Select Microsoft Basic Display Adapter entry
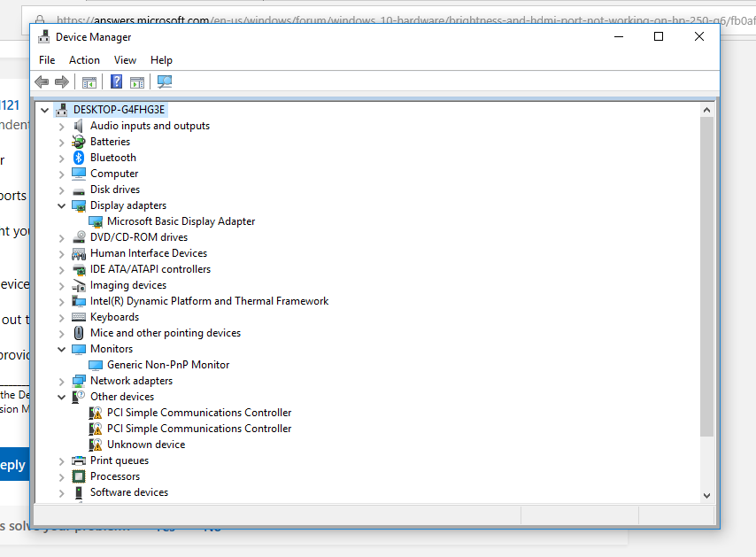 click(x=181, y=221)
